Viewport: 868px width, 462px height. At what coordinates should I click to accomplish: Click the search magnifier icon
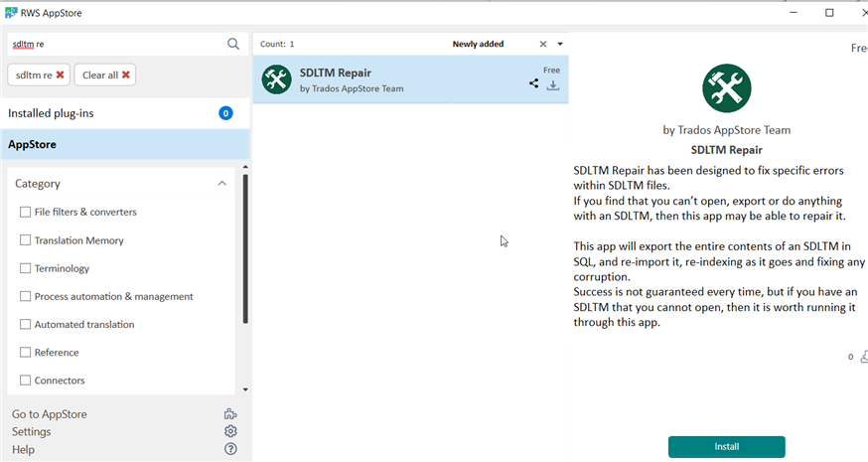pos(233,44)
